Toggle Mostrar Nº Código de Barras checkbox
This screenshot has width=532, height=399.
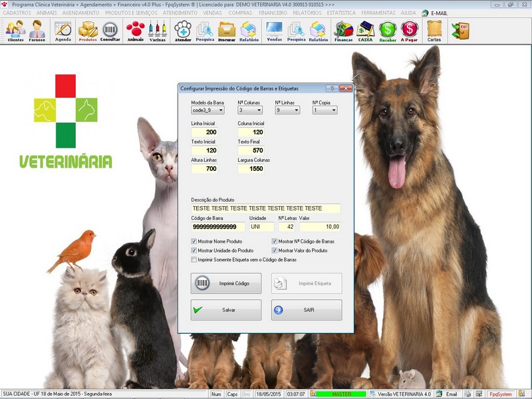click(274, 241)
